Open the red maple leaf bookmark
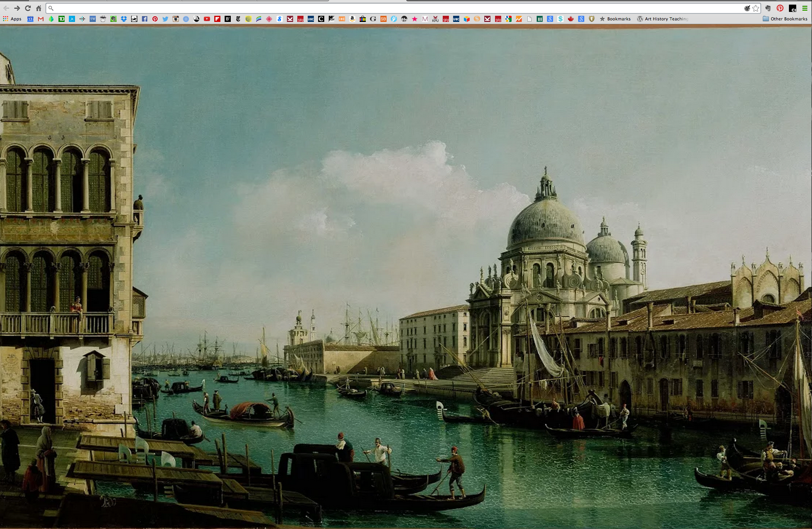Image resolution: width=812 pixels, height=529 pixels. (x=571, y=19)
